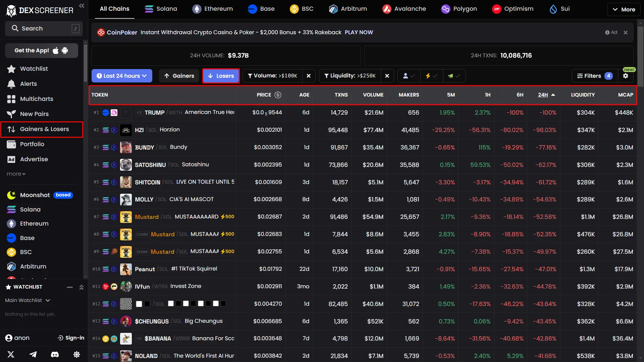
Task: Open the Main Watchlist dropdown
Action: coord(28,300)
